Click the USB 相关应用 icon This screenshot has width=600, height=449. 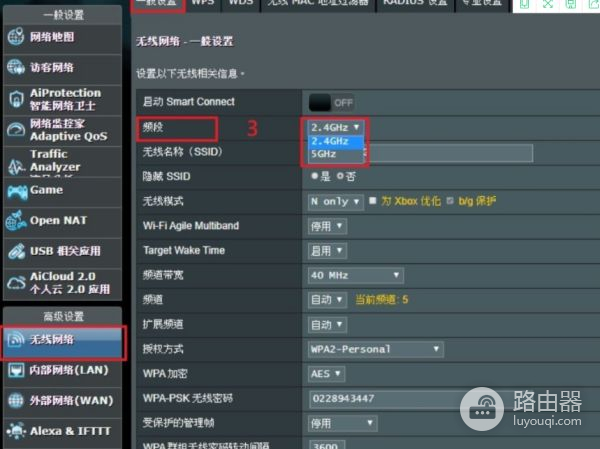point(16,251)
